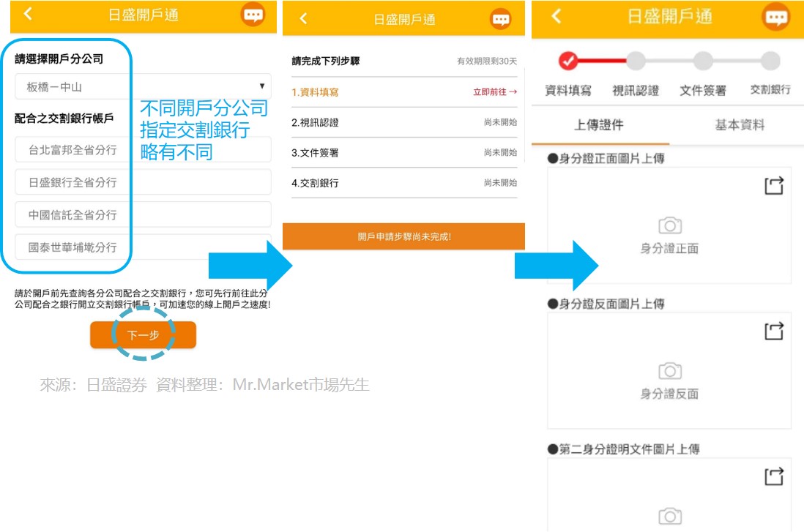Click the 身分證反面 upload area label
The height and width of the screenshot is (532, 804).
click(669, 394)
